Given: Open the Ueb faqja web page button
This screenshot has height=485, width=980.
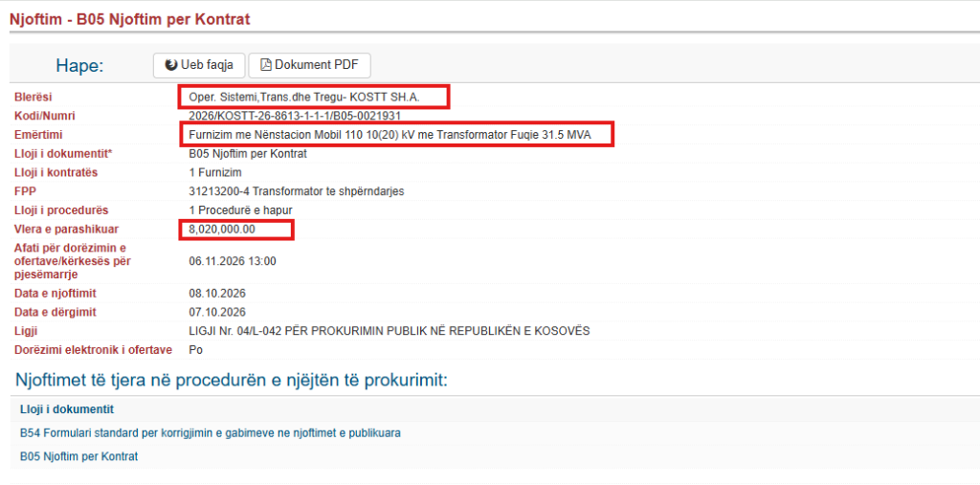Looking at the screenshot, I should 199,65.
